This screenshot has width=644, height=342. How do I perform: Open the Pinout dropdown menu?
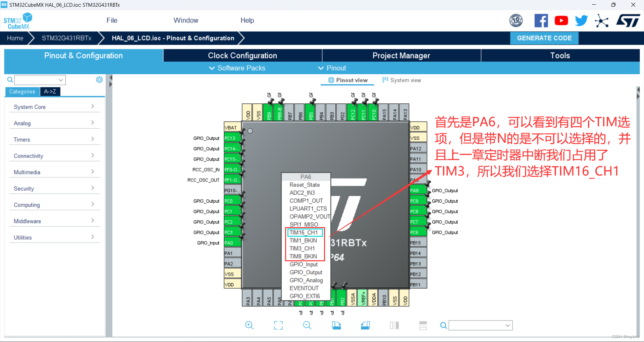pos(332,68)
